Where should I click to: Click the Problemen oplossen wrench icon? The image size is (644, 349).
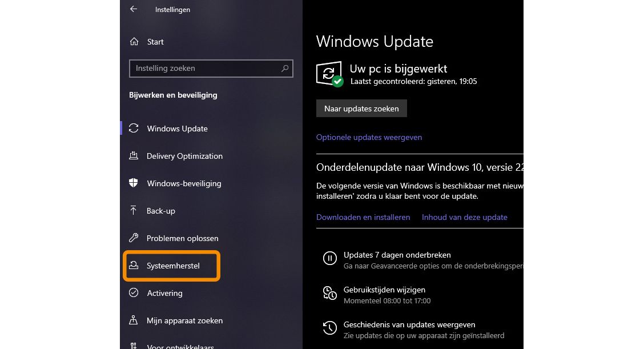tap(134, 238)
